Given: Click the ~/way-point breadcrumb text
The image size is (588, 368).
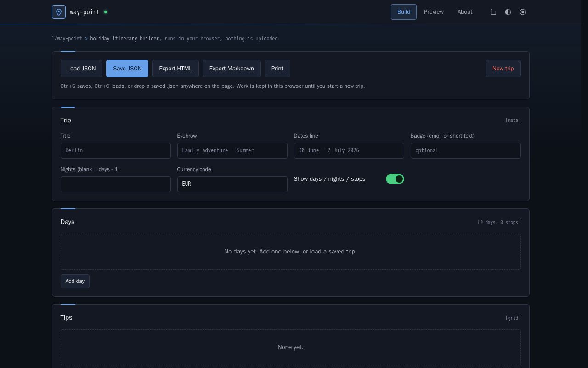Looking at the screenshot, I should (x=67, y=39).
